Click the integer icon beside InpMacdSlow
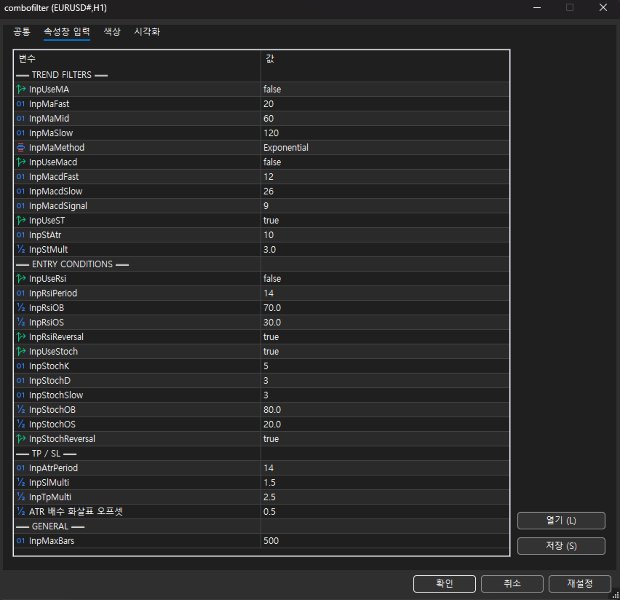The width and height of the screenshot is (620, 600). pos(21,191)
